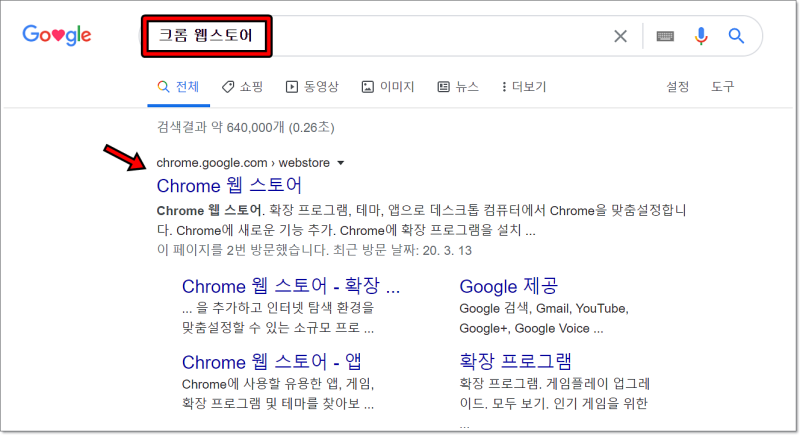Click the visit info text 2번 방문했습니다
This screenshot has height=435, width=800.
[x=277, y=250]
